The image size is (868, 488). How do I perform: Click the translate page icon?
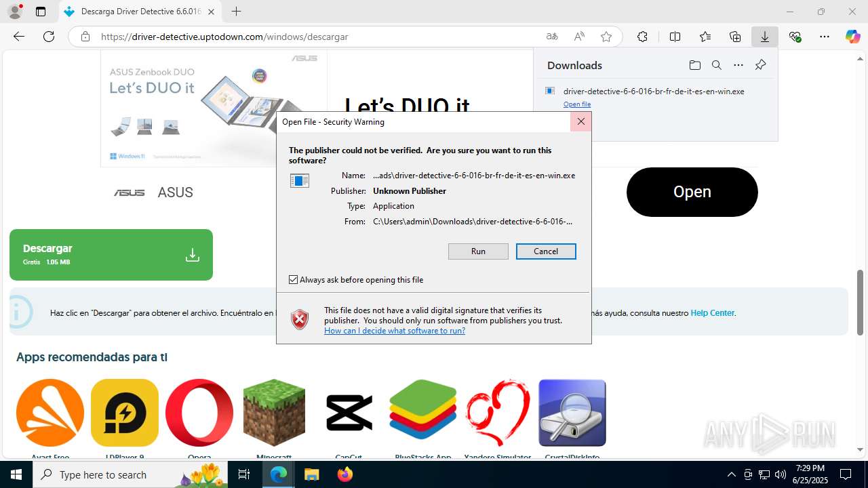552,37
